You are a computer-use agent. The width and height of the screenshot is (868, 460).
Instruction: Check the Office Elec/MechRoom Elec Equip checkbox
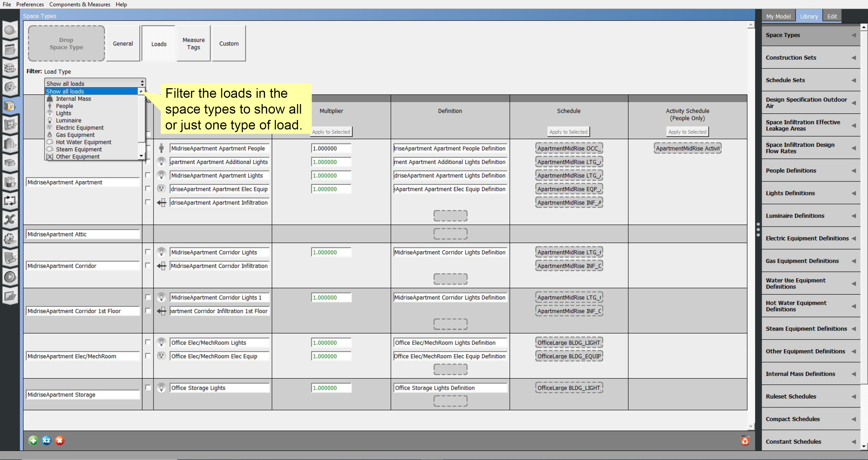tap(148, 356)
